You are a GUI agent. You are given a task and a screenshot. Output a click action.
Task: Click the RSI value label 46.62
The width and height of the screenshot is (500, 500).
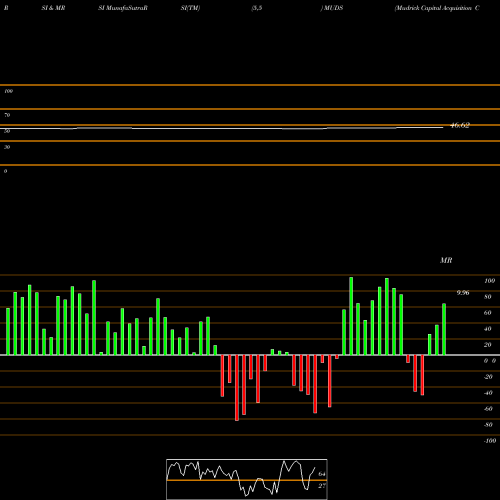tap(460, 125)
